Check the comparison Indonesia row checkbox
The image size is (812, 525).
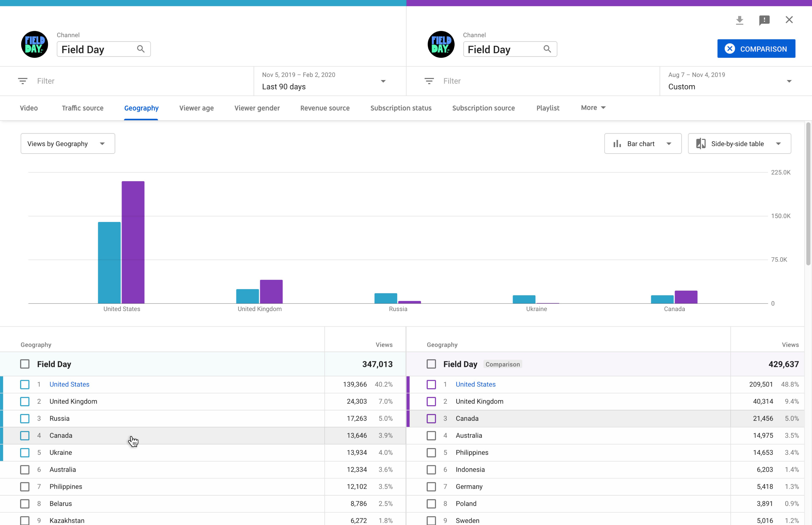click(x=431, y=470)
